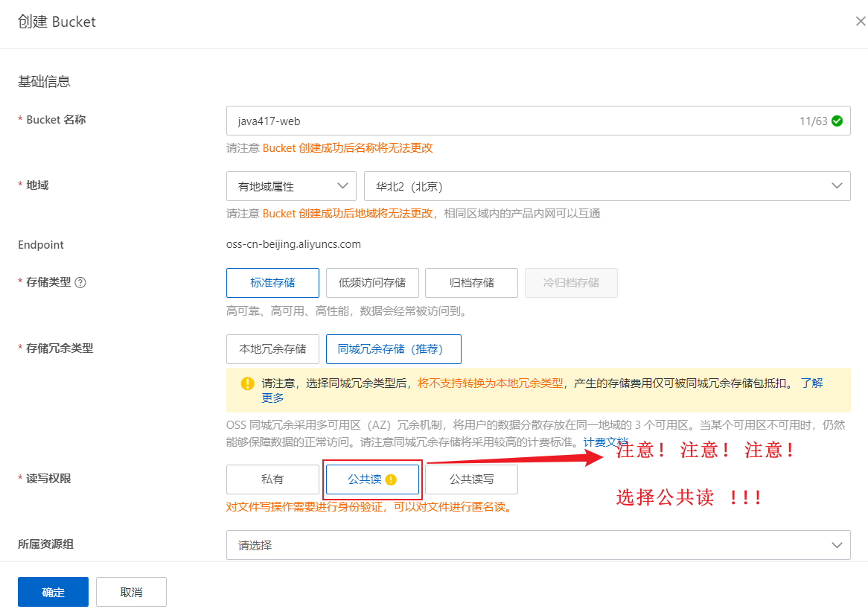
Task: Choose 同城冗余存储(推荐) redundancy option
Action: [394, 349]
